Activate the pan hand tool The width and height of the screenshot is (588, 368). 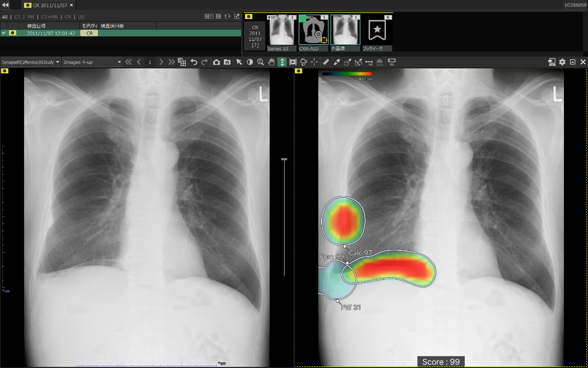271,62
